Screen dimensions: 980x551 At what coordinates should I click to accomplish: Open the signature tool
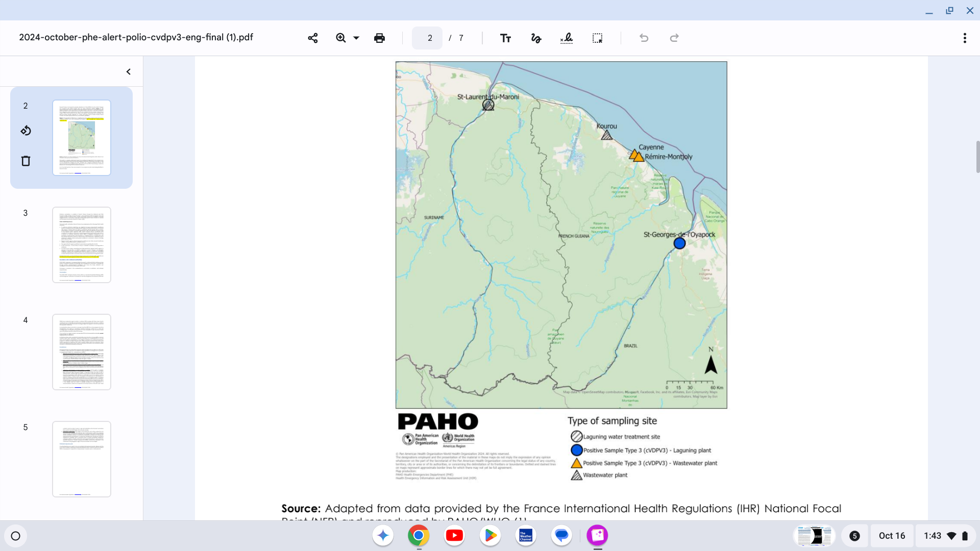coord(567,38)
